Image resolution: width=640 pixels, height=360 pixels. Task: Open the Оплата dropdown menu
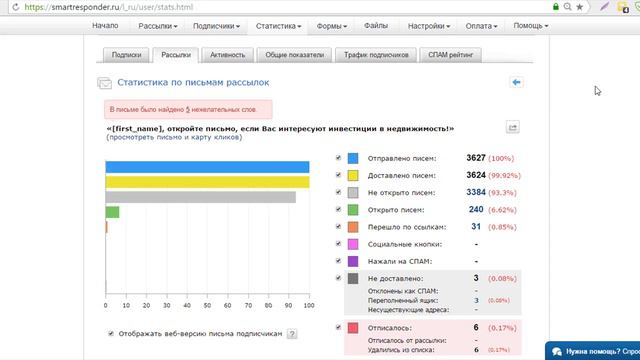(481, 26)
